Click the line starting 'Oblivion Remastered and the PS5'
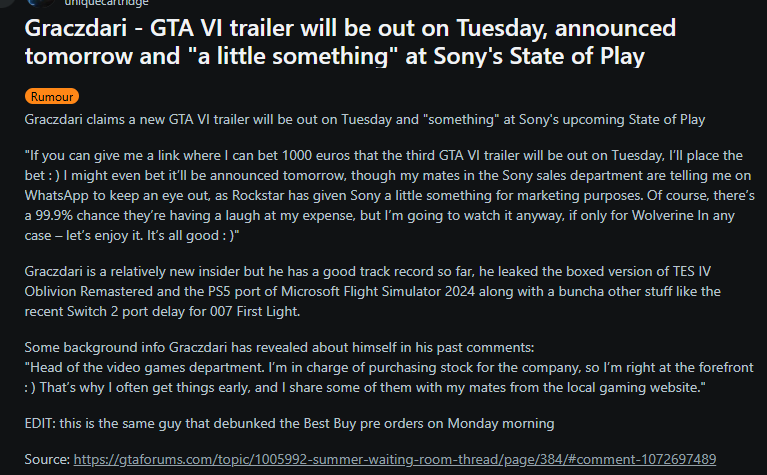Screen dimensions: 767x475 tap(372, 292)
